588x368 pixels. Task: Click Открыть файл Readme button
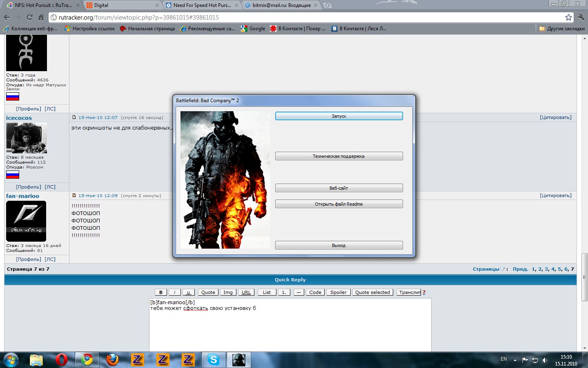pos(339,204)
